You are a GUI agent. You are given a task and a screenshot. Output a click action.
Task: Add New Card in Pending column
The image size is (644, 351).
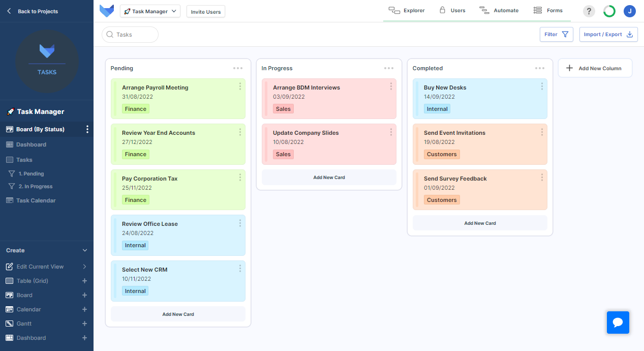click(178, 314)
